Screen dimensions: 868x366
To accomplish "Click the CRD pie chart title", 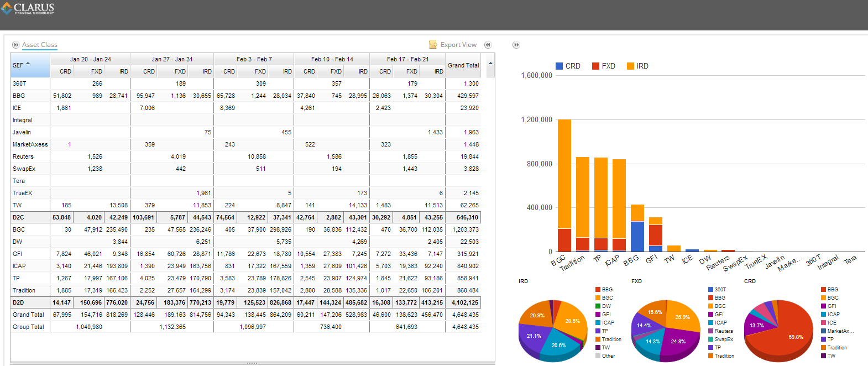I will tap(750, 281).
